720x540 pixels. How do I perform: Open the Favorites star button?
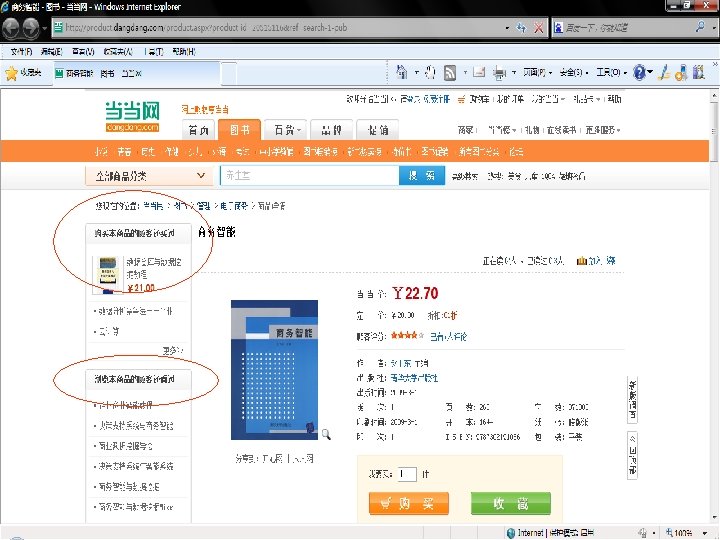coord(23,73)
